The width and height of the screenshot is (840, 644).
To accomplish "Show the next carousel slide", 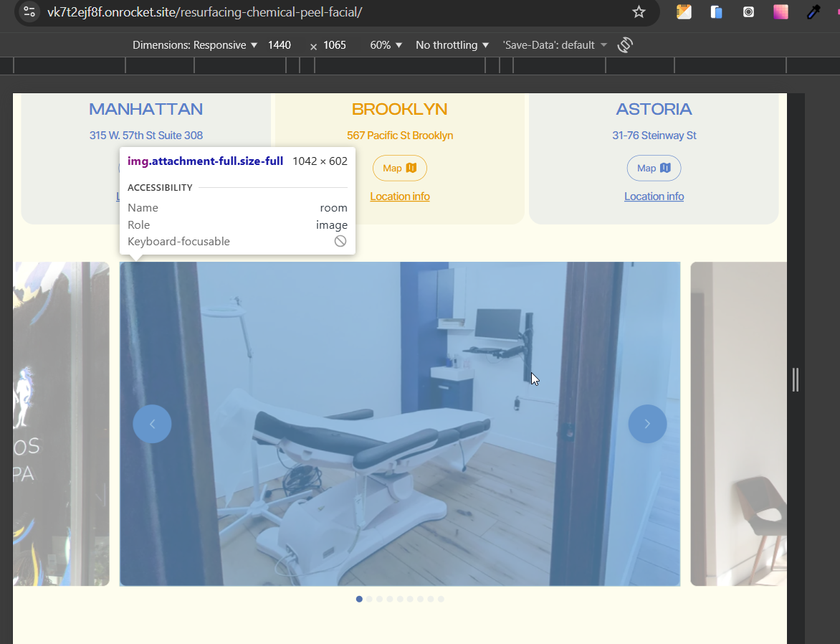I will pos(647,424).
